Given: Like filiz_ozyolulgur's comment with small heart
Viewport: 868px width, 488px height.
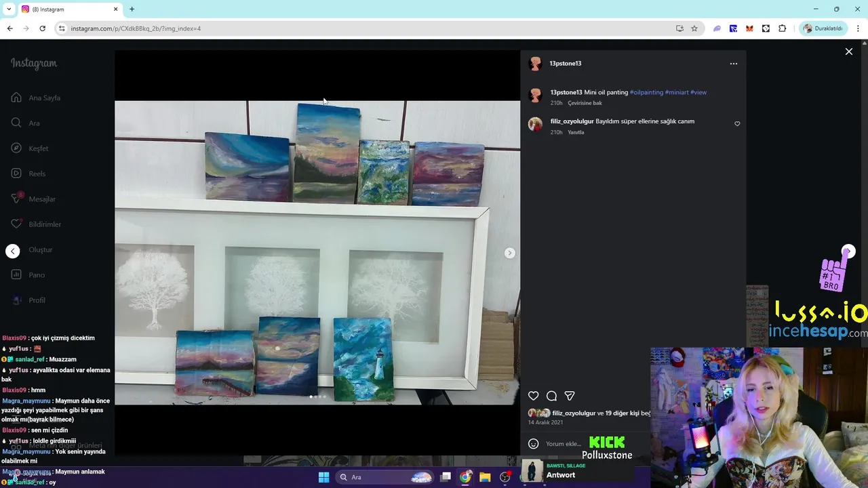Looking at the screenshot, I should tap(737, 124).
